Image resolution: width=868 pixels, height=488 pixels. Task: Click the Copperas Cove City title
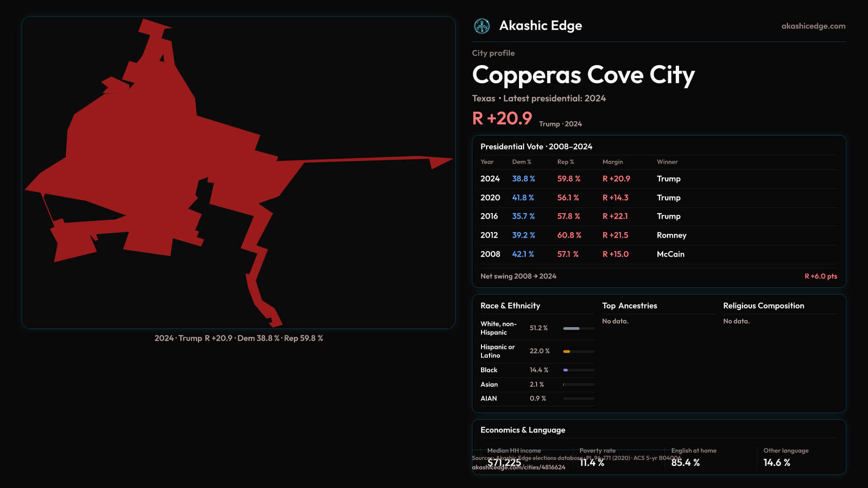(583, 75)
